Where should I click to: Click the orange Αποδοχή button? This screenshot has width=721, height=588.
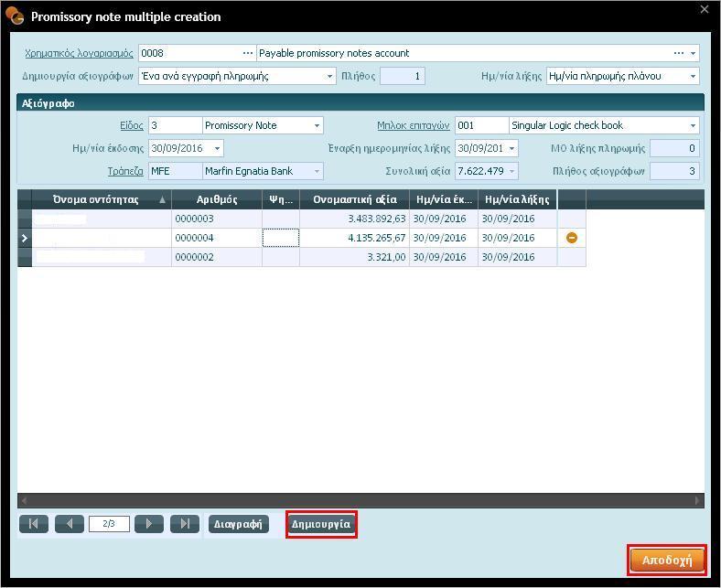(667, 560)
